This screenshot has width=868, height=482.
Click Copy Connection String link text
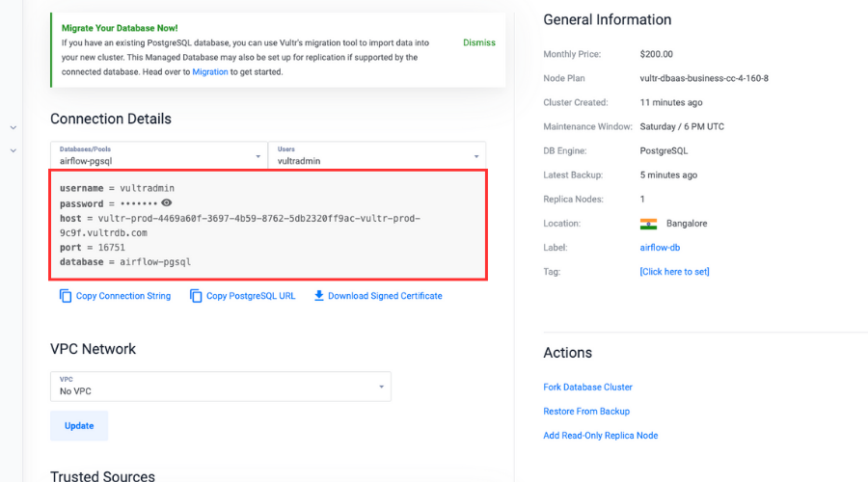point(122,296)
